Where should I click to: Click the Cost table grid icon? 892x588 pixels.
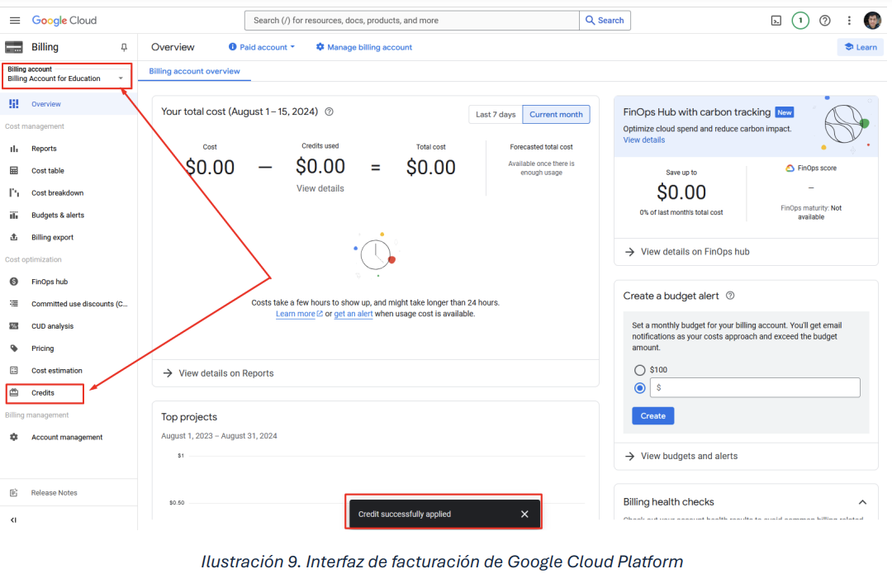click(x=14, y=171)
